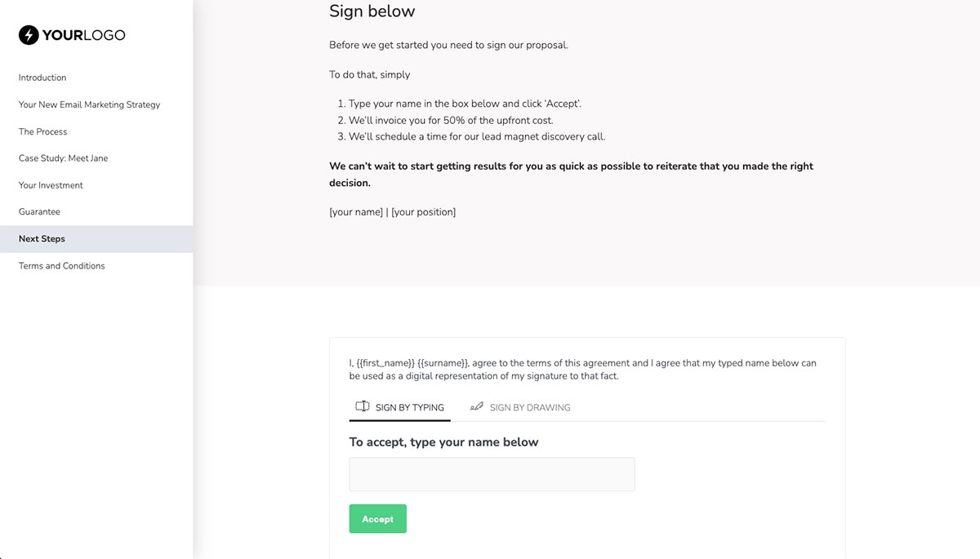This screenshot has height=559, width=980.
Task: Click the pen icon beside SIGN BY DRAWING
Action: point(476,406)
